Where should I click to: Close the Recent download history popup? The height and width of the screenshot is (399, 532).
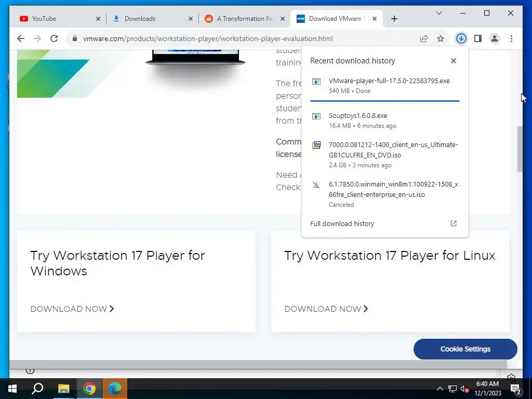click(x=453, y=61)
